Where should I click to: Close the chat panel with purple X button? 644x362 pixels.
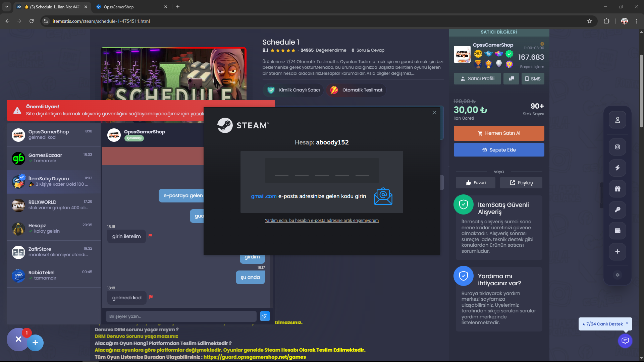(x=18, y=339)
